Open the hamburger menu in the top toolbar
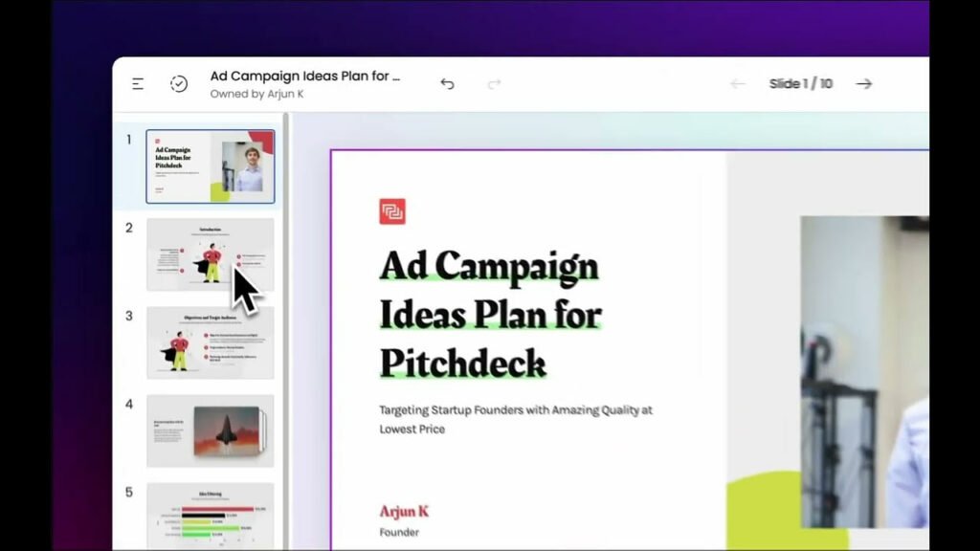This screenshot has width=980, height=551. [137, 83]
